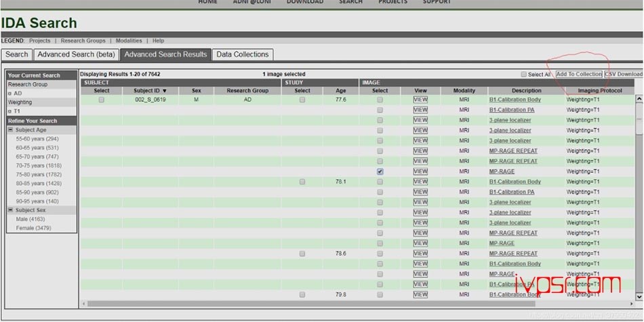This screenshot has height=322, width=644.
Task: Check the study select box for age 78.1
Action: click(x=302, y=182)
